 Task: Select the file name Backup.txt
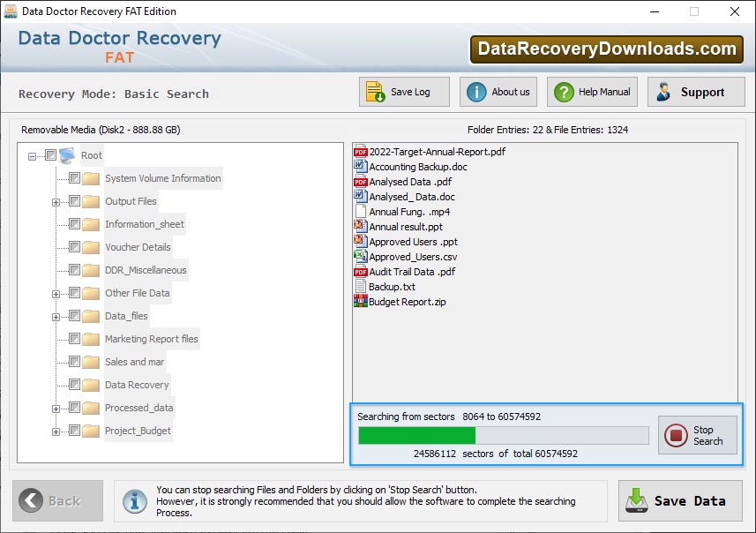[392, 287]
